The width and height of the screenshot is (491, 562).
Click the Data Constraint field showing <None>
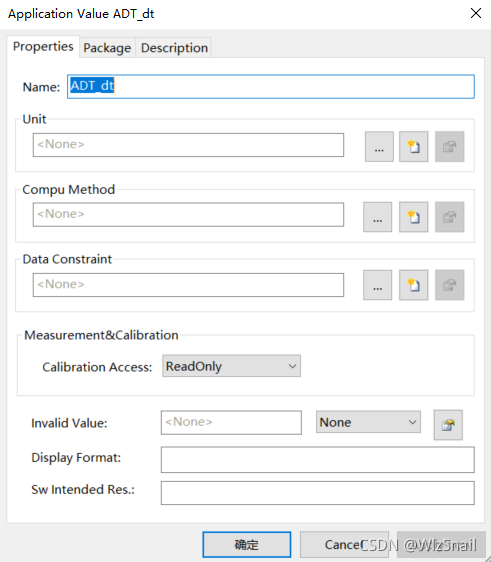(x=188, y=285)
